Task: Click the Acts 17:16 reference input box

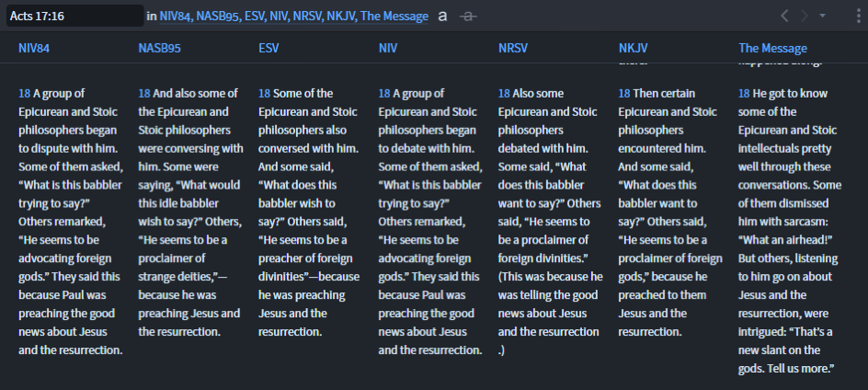Action: pos(74,16)
